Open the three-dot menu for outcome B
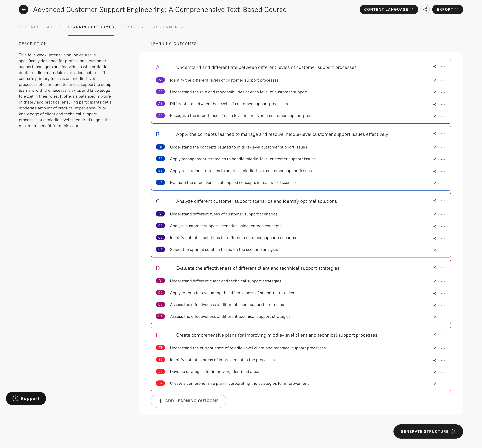The image size is (482, 448). [443, 133]
